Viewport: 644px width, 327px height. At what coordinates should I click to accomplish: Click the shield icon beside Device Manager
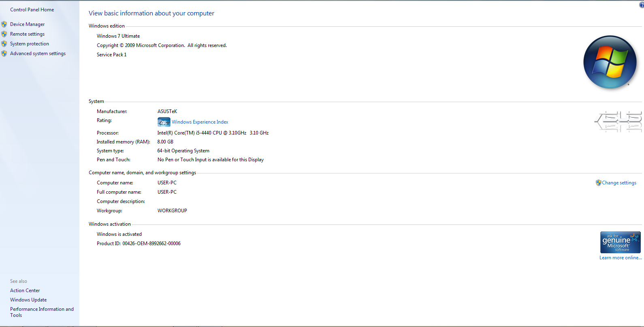4,24
